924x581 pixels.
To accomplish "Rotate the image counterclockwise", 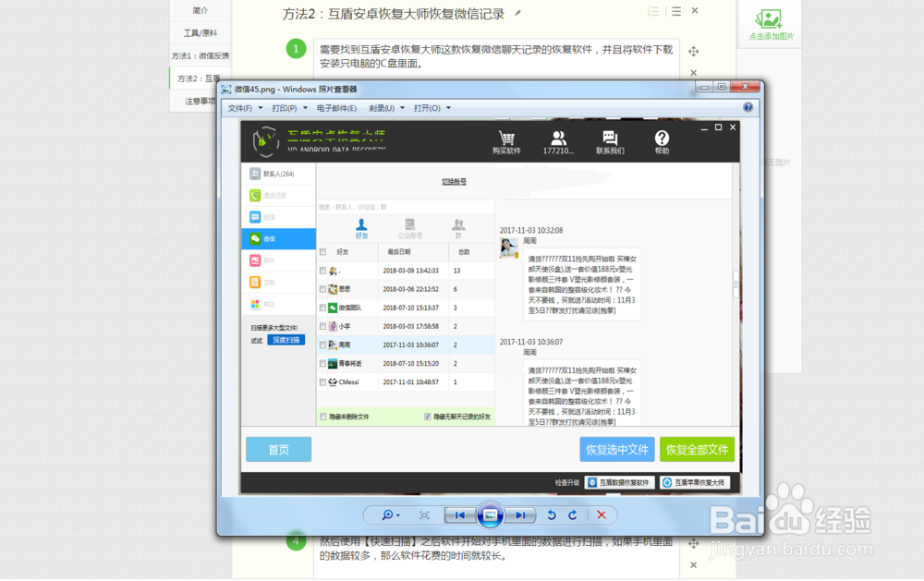I will [552, 515].
